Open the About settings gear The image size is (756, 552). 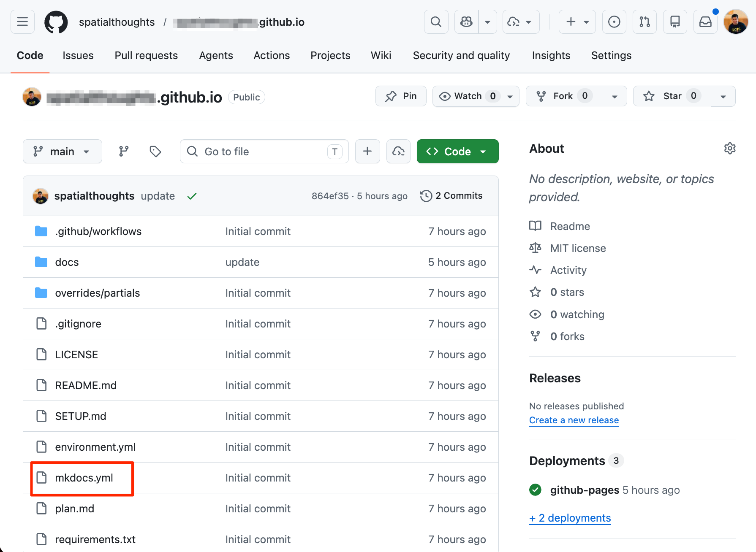(x=729, y=149)
